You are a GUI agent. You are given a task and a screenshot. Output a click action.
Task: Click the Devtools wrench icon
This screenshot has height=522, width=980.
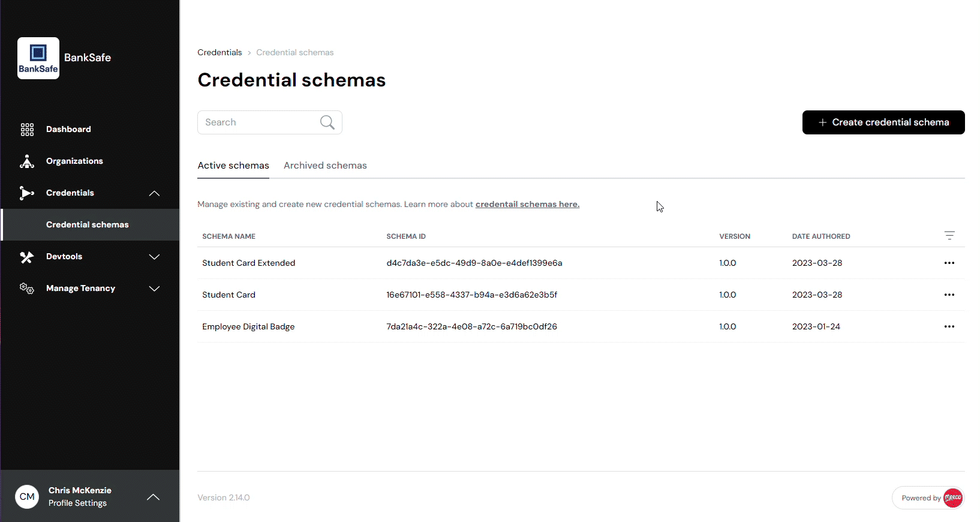click(x=27, y=257)
